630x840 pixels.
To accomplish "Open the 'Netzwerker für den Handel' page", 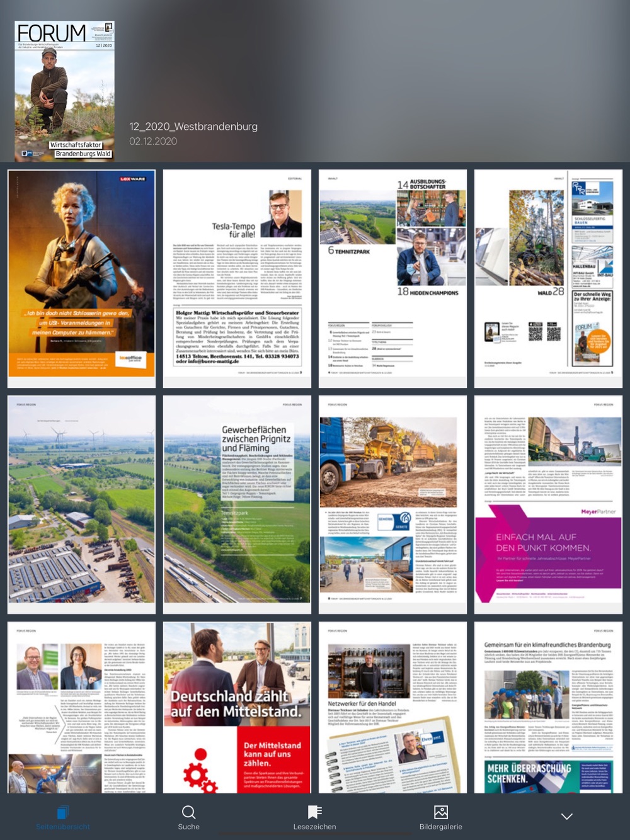I will coord(392,707).
